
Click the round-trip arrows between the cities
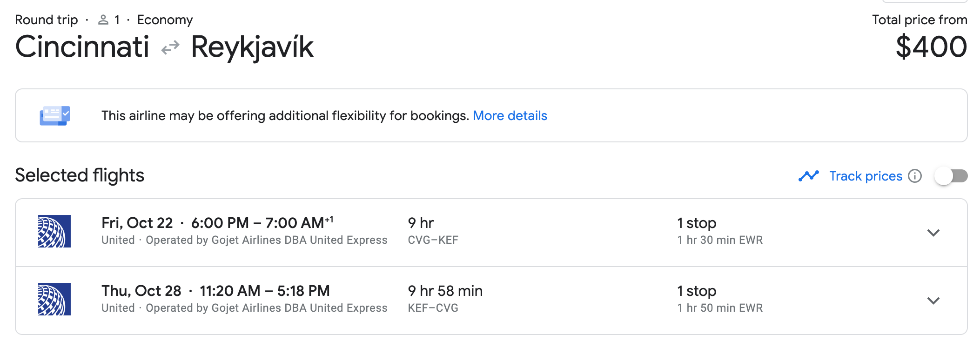pyautogui.click(x=170, y=47)
